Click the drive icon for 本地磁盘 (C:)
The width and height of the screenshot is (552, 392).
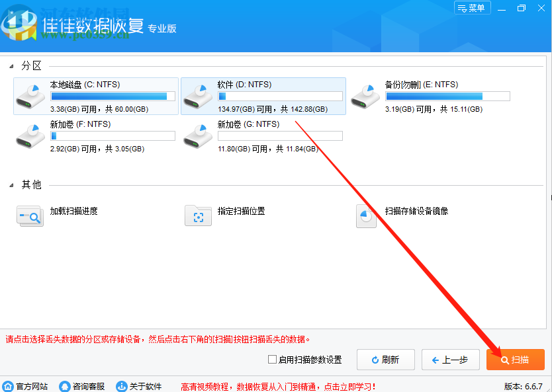click(30, 96)
